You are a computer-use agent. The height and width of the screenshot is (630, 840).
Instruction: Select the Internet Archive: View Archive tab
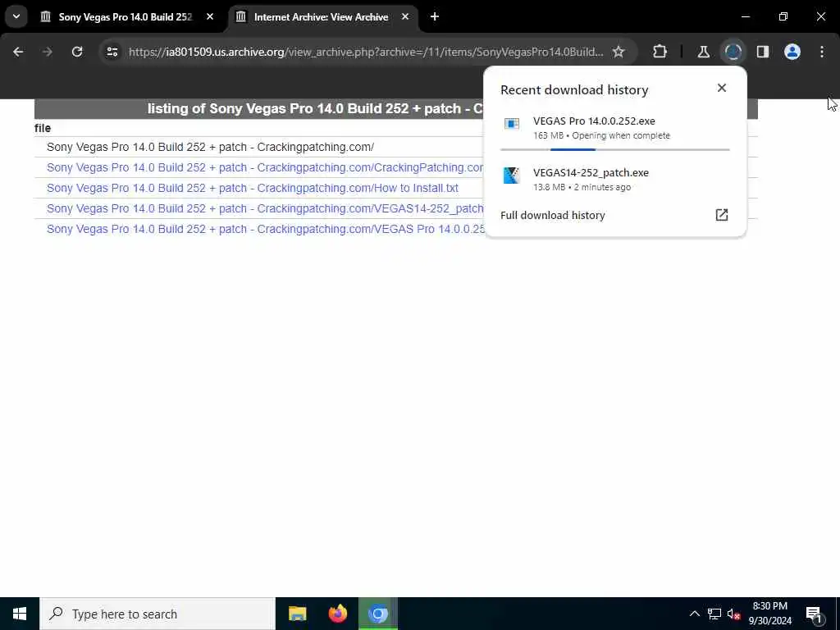click(x=321, y=16)
